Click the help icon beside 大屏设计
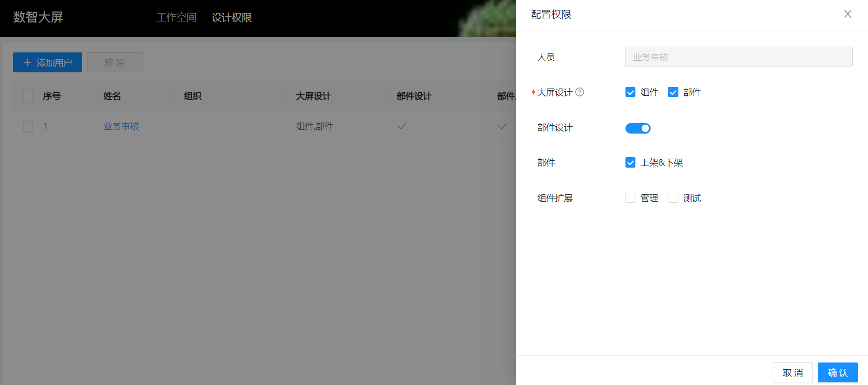The width and height of the screenshot is (868, 385). [x=579, y=92]
